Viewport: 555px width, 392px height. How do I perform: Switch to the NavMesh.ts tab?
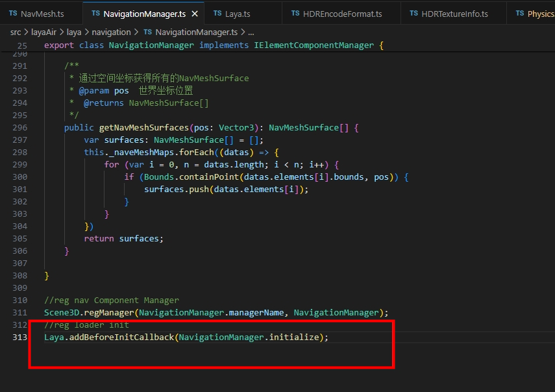pyautogui.click(x=42, y=14)
